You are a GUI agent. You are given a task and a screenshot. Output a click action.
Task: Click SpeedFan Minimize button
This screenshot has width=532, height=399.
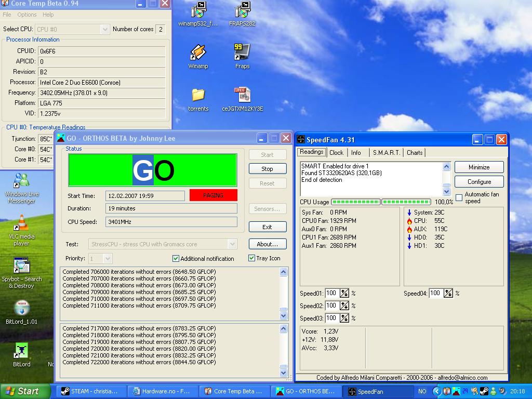coord(479,167)
